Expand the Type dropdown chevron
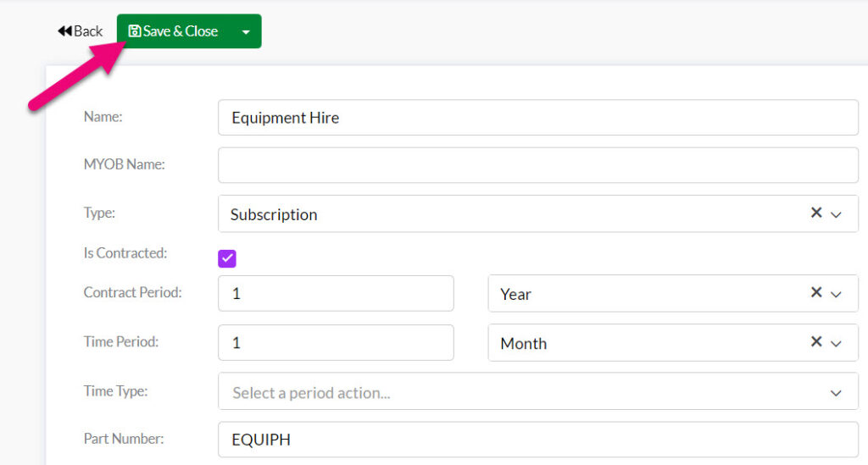The image size is (868, 465). click(836, 214)
